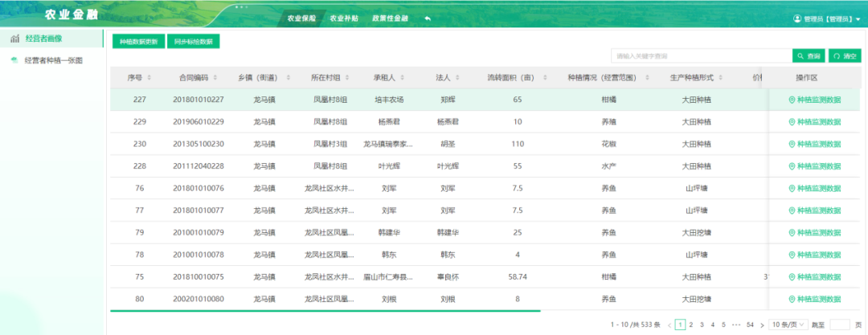The height and width of the screenshot is (335, 868).
Task: Switch to the 农业补贴 tab
Action: [x=343, y=18]
